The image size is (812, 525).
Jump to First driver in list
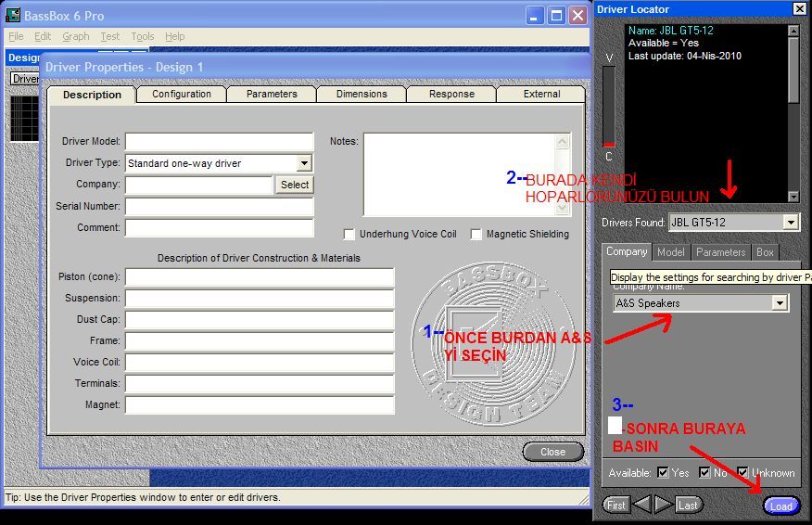(615, 505)
